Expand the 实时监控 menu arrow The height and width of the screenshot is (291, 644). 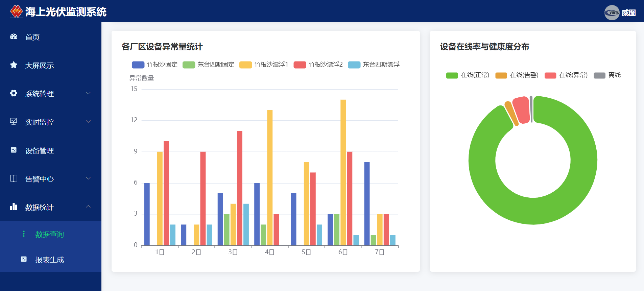coord(88,122)
